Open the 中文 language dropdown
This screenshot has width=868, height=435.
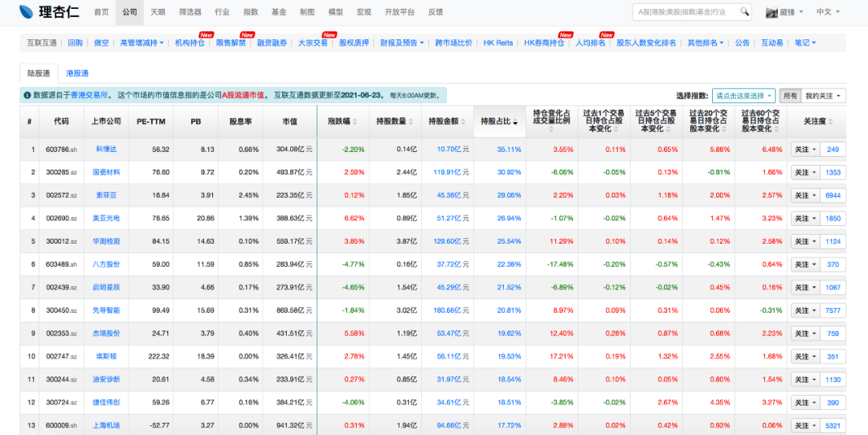(828, 11)
